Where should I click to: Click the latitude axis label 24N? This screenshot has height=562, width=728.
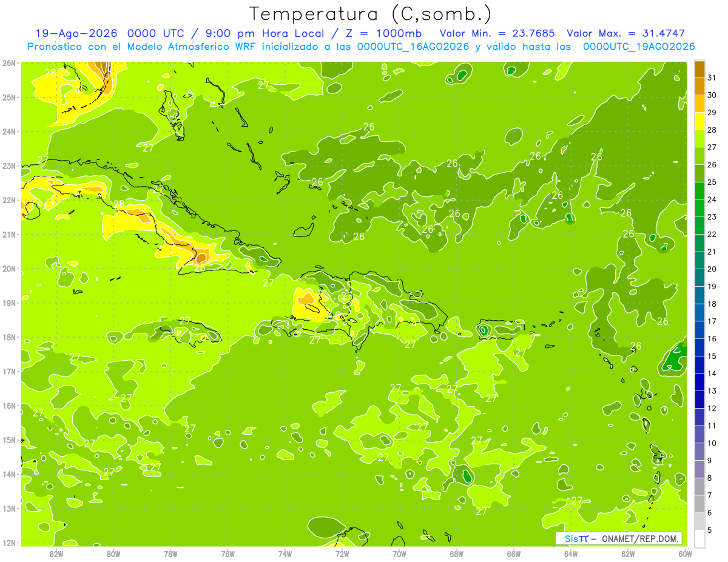pos(9,132)
